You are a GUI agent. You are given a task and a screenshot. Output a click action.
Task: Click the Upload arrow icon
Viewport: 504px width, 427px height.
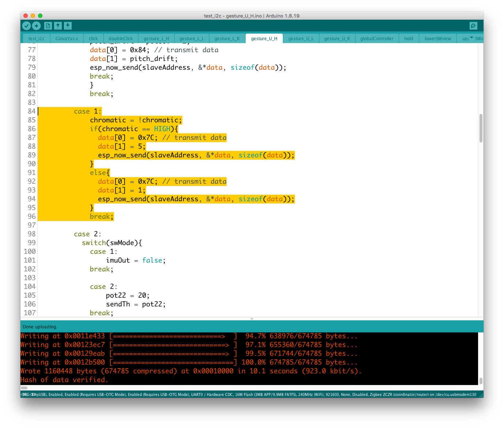[36, 26]
